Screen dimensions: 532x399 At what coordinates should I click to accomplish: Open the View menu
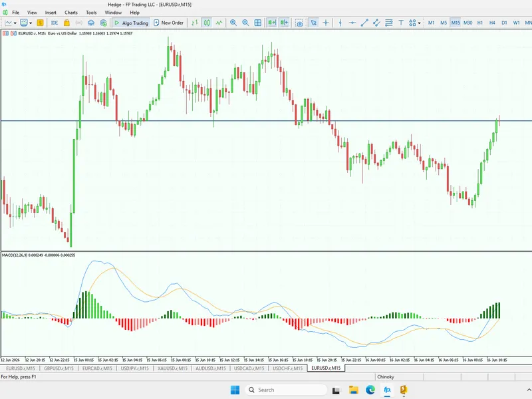[x=32, y=13]
